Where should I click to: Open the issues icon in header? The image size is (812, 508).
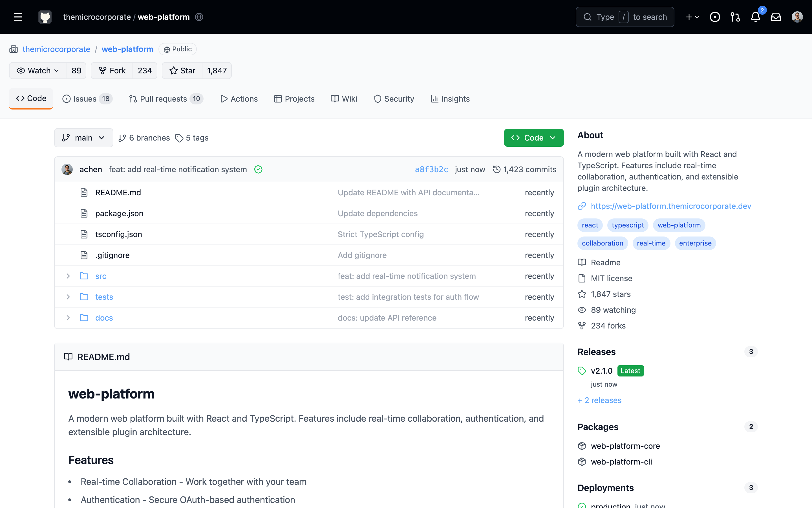[715, 17]
